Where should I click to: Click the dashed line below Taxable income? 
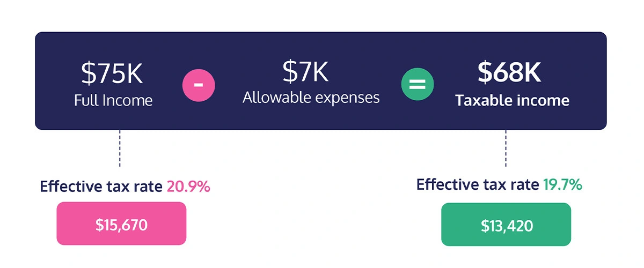pyautogui.click(x=506, y=148)
